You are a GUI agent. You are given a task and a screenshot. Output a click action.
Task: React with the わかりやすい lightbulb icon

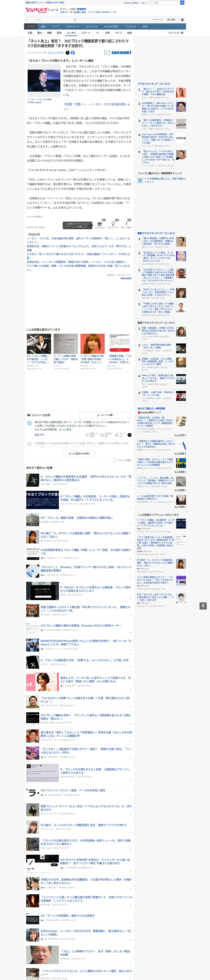[x=113, y=224]
